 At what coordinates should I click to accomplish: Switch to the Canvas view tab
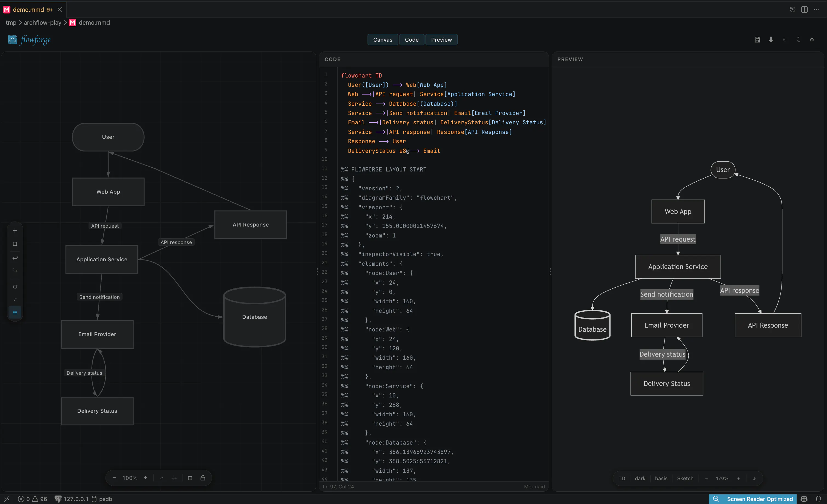383,40
